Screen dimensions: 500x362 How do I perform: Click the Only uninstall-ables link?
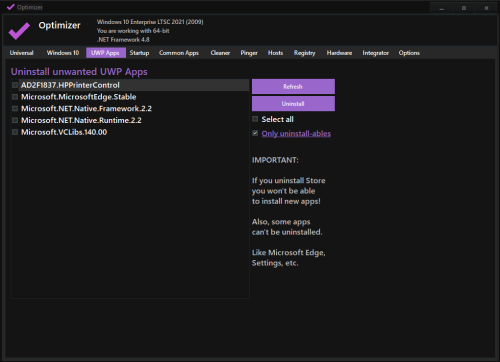pyautogui.click(x=296, y=134)
